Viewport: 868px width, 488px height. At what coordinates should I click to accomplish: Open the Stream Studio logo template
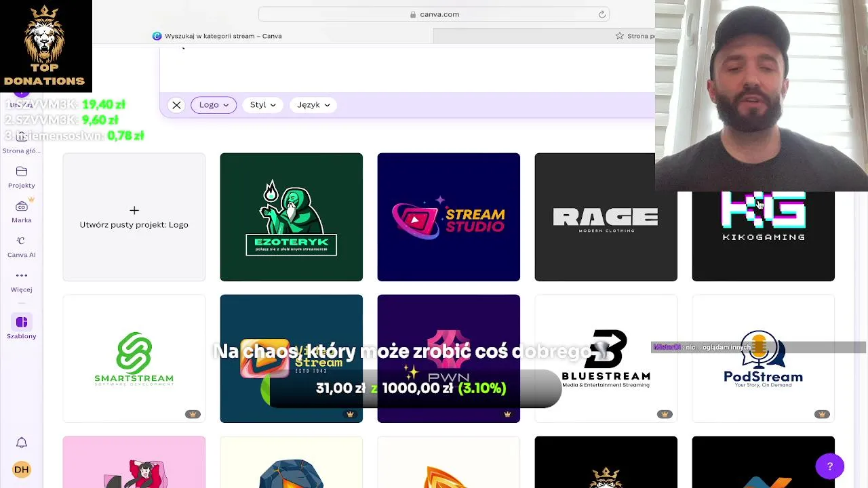point(449,217)
